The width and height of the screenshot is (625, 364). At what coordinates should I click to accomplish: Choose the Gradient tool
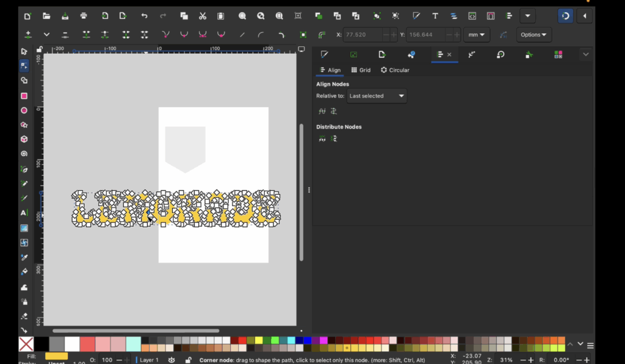coord(24,228)
